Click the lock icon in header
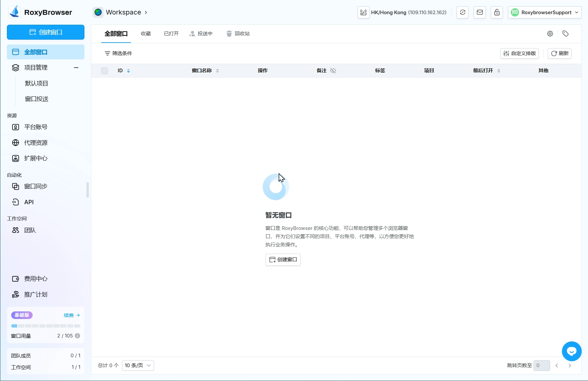Screen dimensions: 588x381 497,13
